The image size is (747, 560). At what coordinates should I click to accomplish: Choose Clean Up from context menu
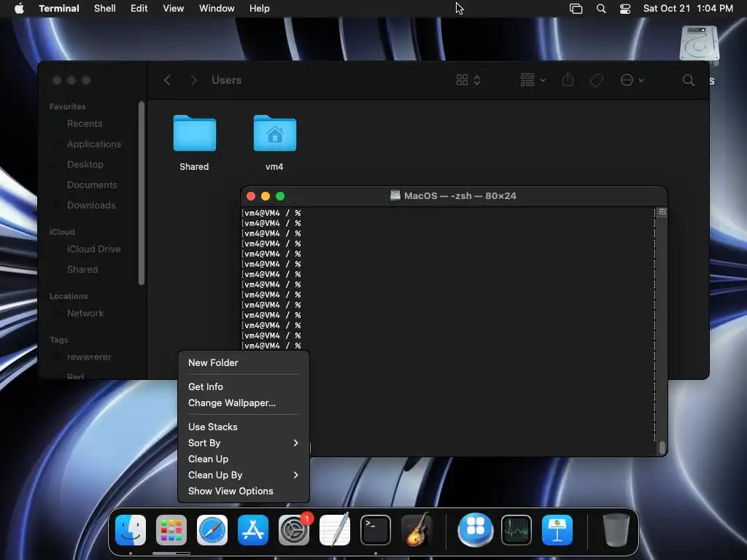(x=244, y=459)
